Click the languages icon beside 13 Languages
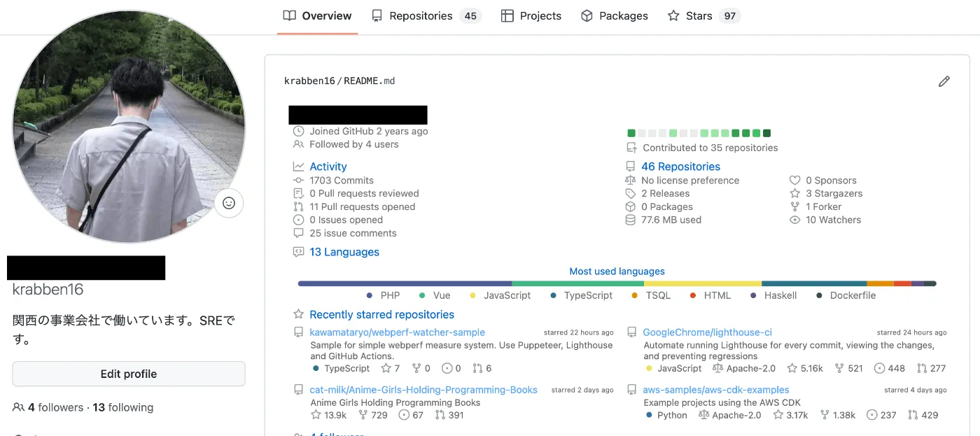 tap(298, 252)
